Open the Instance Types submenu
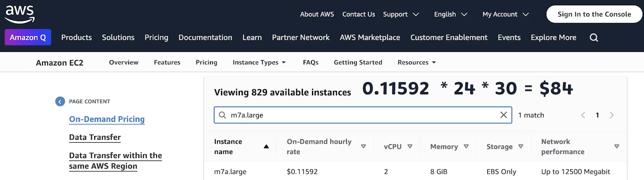Viewport: 644px width, 180px height. 259,62
